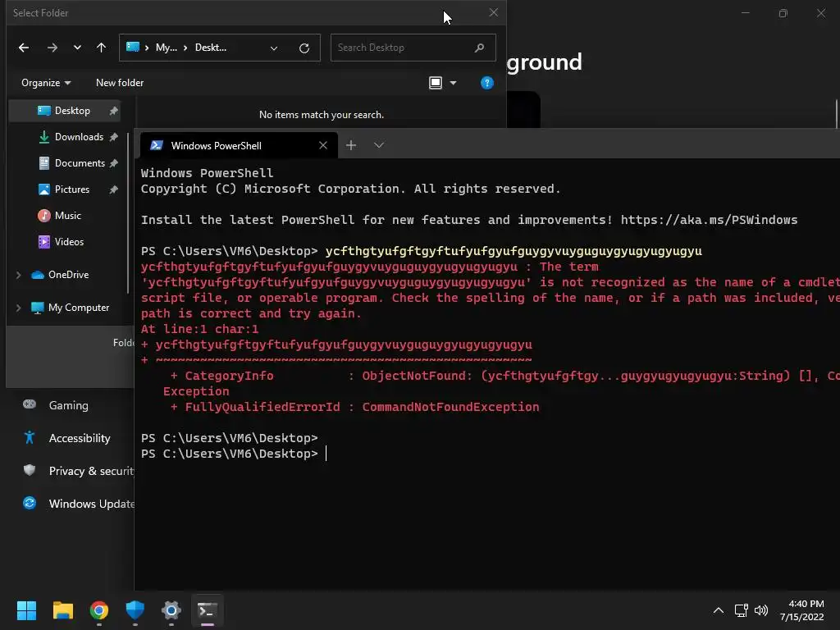The image size is (840, 630).
Task: Unpin Desktop using its pin icon
Action: pyautogui.click(x=113, y=111)
